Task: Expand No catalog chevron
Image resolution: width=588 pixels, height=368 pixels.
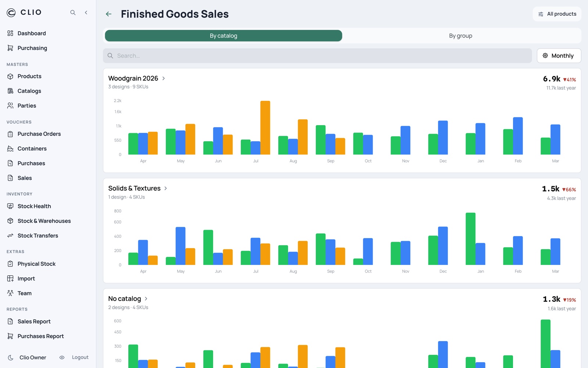Action: [x=146, y=299]
